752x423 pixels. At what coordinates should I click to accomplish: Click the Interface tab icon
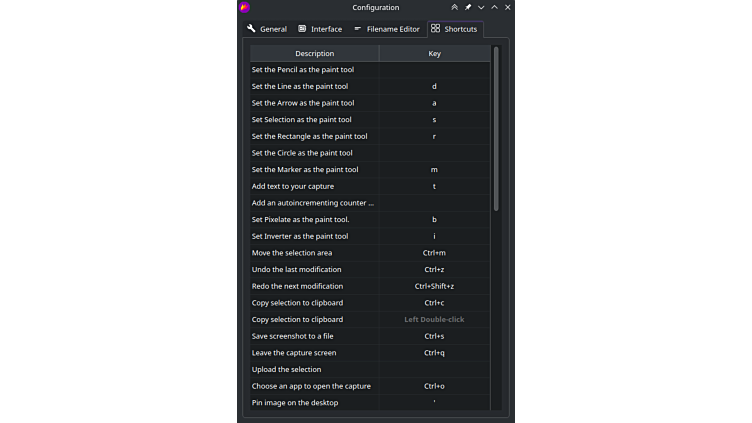point(303,29)
